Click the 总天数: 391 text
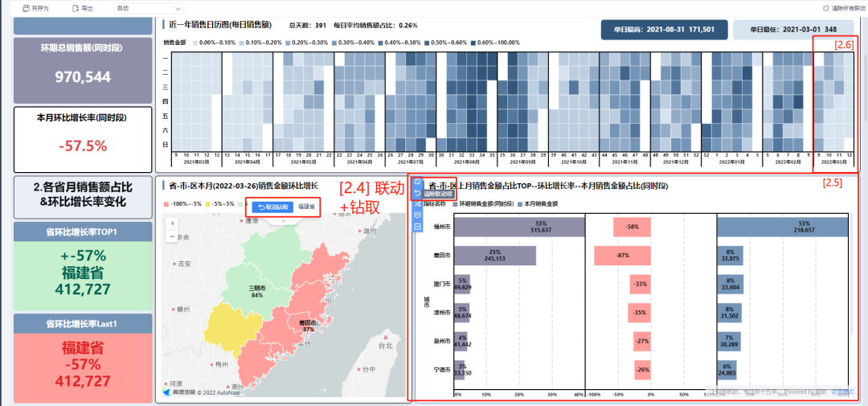 click(x=307, y=26)
